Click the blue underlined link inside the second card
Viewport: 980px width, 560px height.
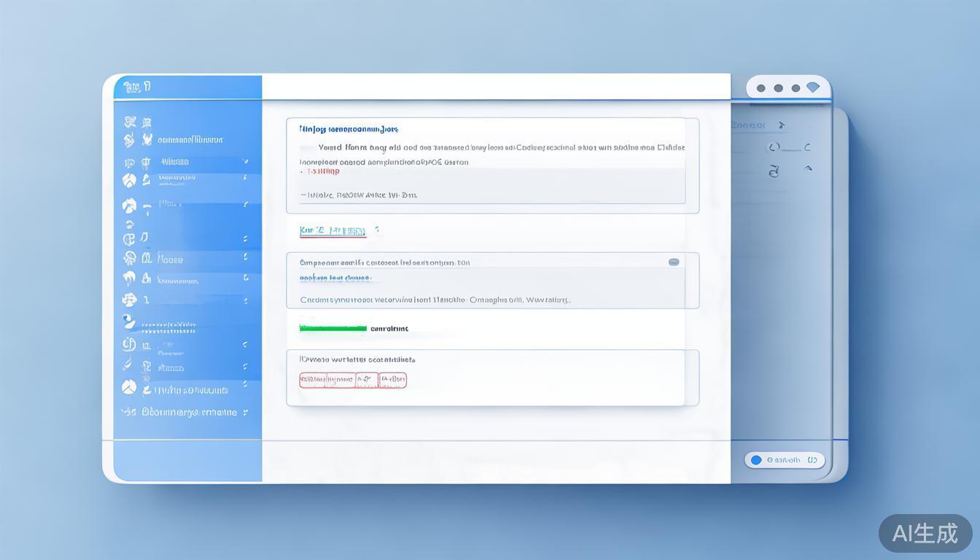pos(335,278)
